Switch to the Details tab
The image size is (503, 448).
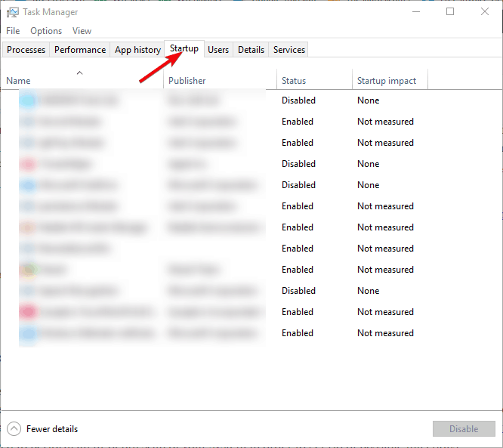click(251, 50)
